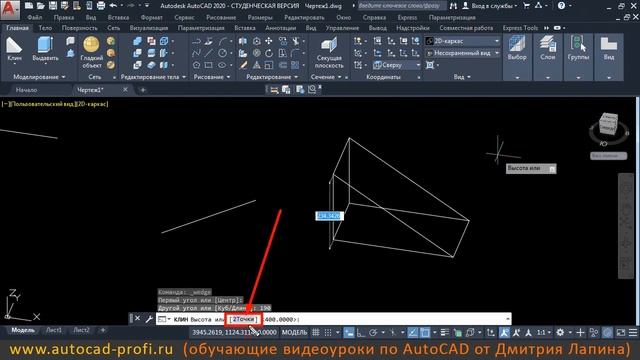
Task: Expand the Моделирование panel
Action: point(39,77)
